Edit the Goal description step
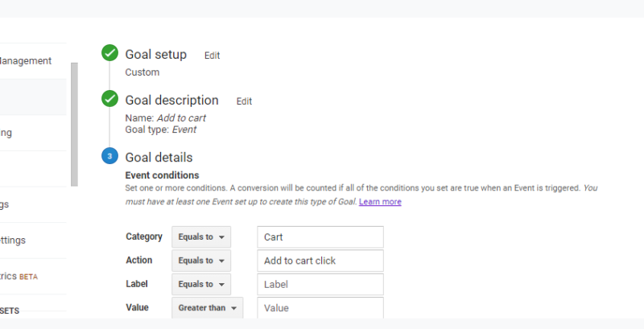Screen dimensions: 644x329 pos(244,101)
